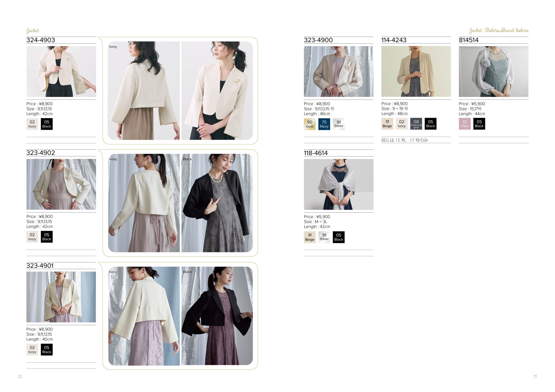Click product code 324-4903
Viewport: 555px width, 392px height.
coord(41,40)
